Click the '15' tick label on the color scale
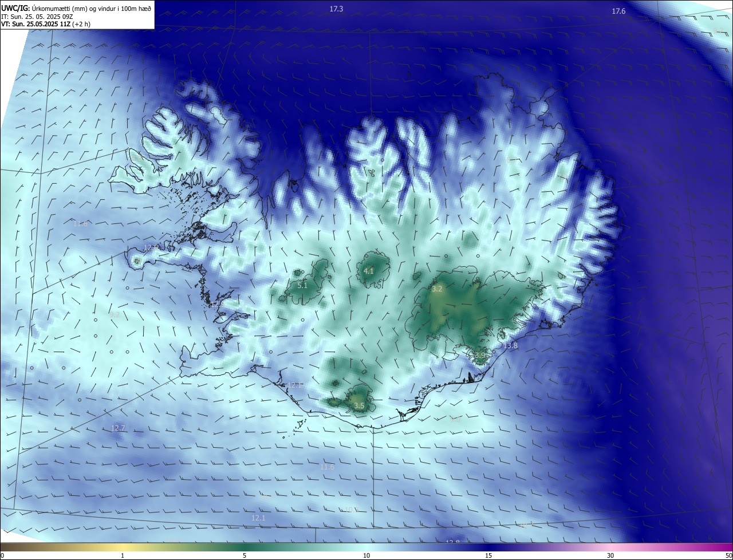 pyautogui.click(x=488, y=556)
